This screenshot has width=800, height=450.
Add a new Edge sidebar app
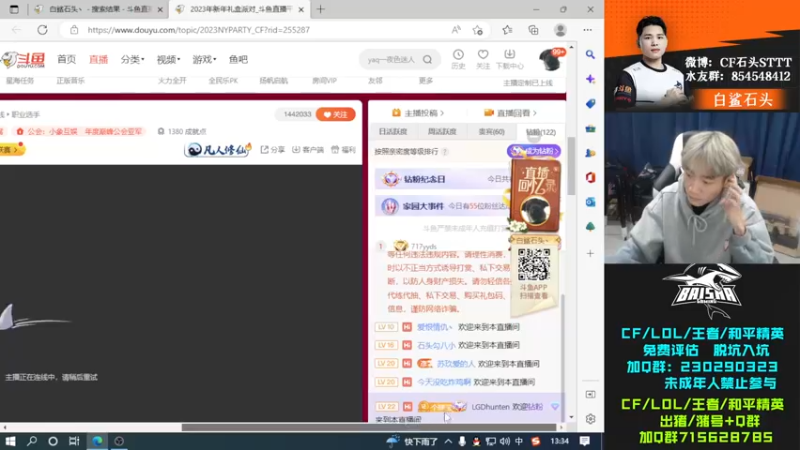tap(590, 253)
